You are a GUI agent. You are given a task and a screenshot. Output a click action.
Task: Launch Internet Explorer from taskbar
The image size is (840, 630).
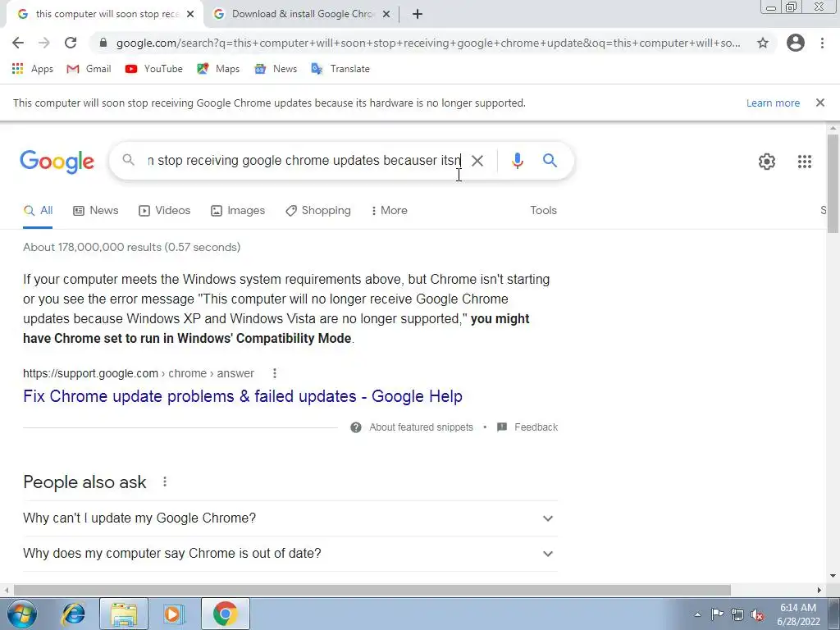[x=73, y=614]
